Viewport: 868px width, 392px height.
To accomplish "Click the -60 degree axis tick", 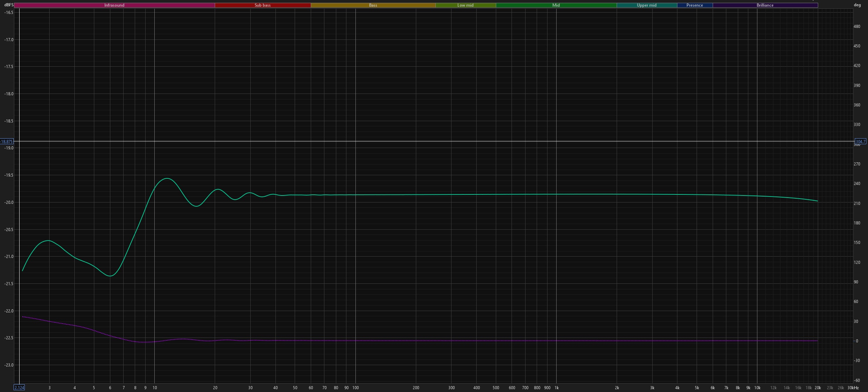I will 857,380.
